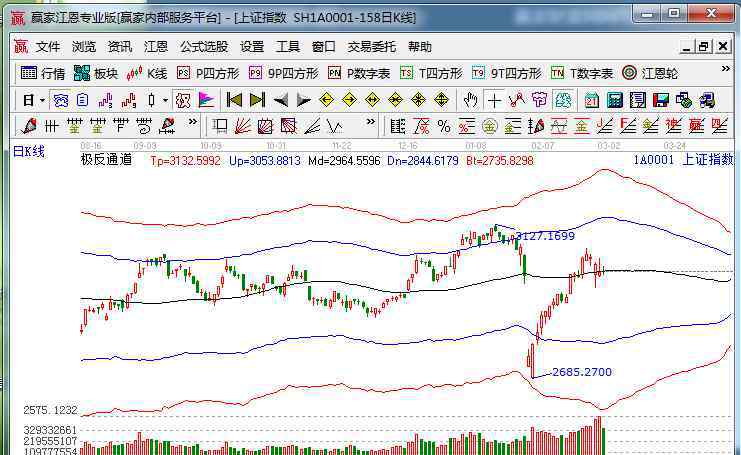Click the Md=2964.5596 indicator value

click(344, 161)
